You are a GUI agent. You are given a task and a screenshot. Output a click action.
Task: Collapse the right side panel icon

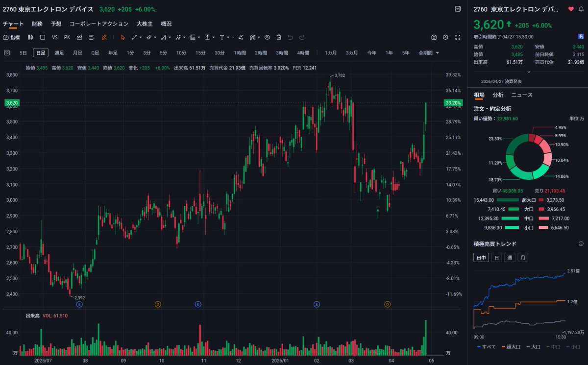[458, 9]
